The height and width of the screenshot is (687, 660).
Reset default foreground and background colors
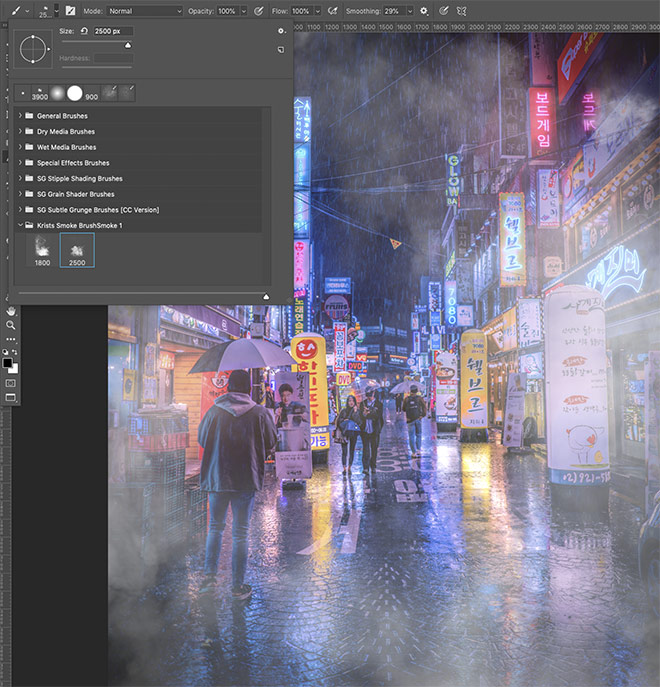coord(5,352)
